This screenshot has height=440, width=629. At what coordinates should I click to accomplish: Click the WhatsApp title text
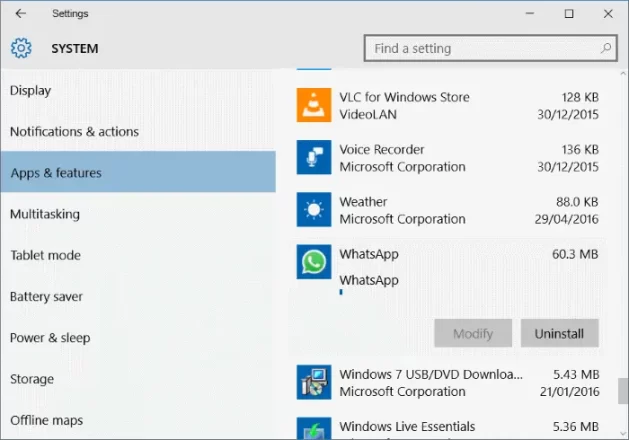tap(369, 254)
